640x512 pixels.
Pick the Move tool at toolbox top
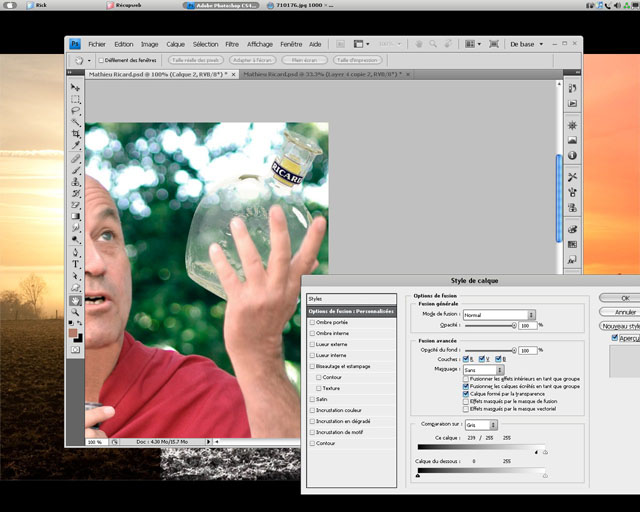pyautogui.click(x=75, y=87)
